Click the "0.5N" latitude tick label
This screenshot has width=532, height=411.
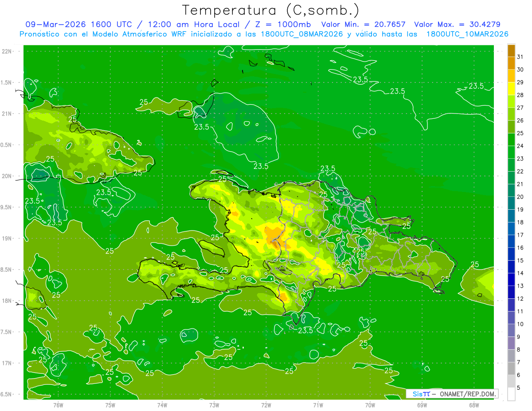point(6,145)
